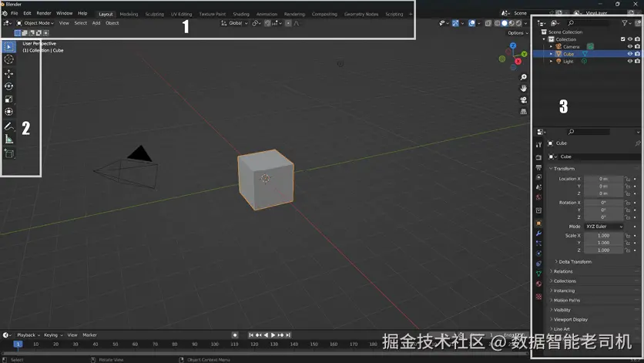Open the Output properties tab icon
Viewport: 644px width, 363px height.
click(539, 167)
